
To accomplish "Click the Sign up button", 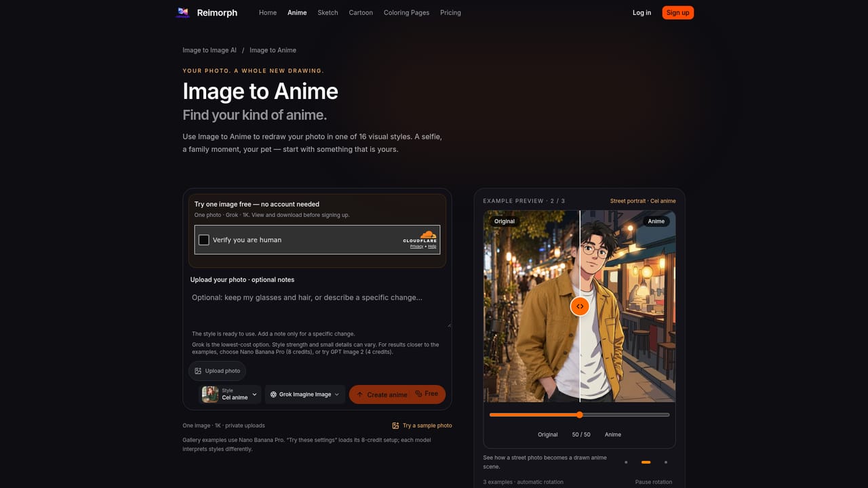I will point(677,12).
